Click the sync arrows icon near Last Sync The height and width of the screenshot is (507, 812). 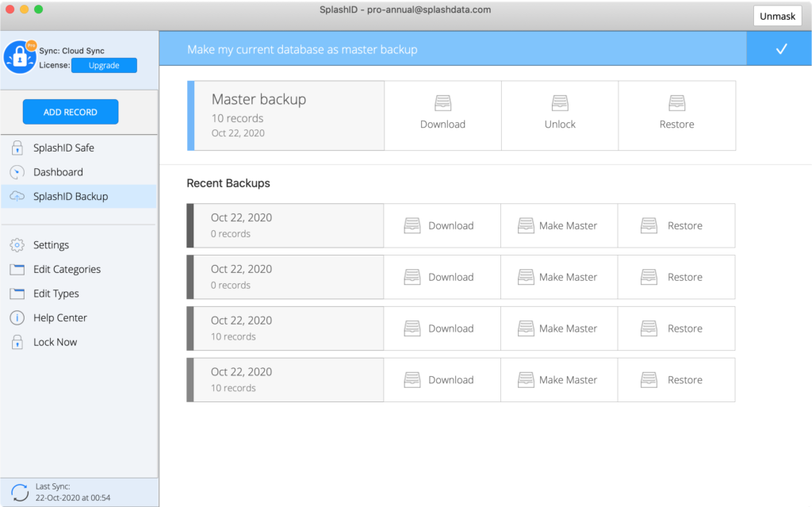(20, 492)
